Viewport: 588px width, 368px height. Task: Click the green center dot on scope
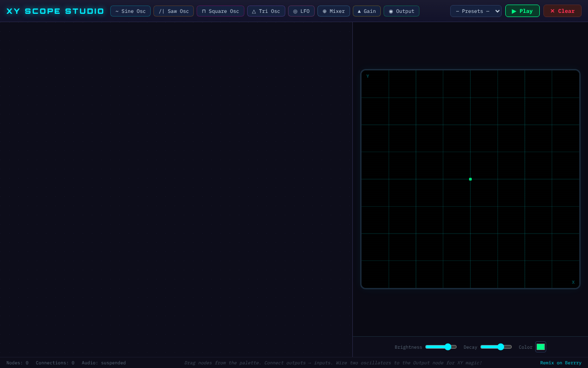pyautogui.click(x=470, y=179)
